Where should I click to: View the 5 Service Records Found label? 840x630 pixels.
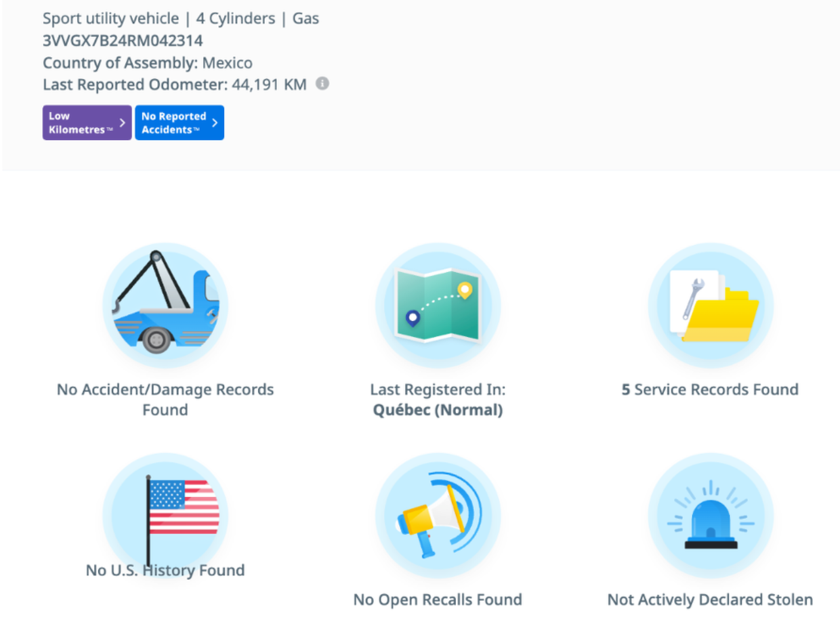[x=710, y=390]
